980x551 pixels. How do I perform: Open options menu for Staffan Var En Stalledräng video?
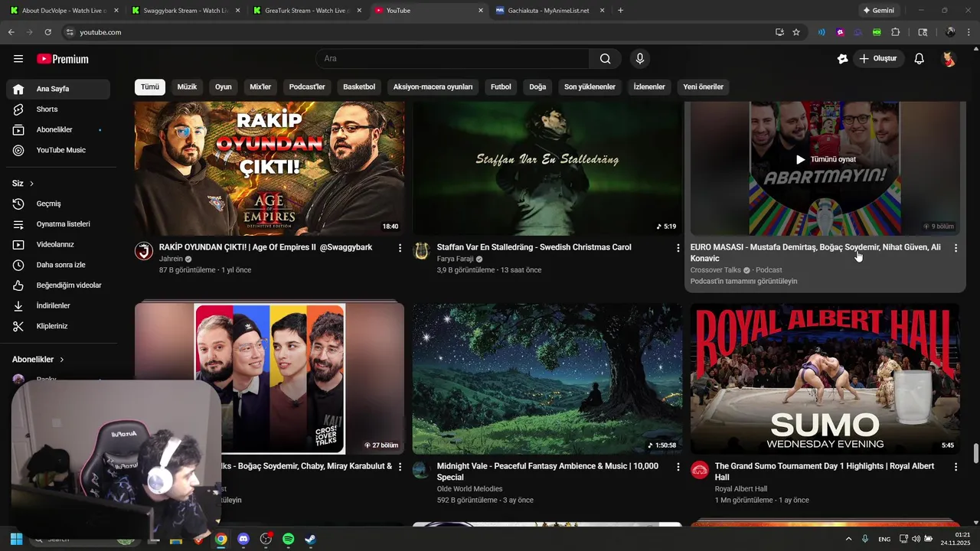678,248
